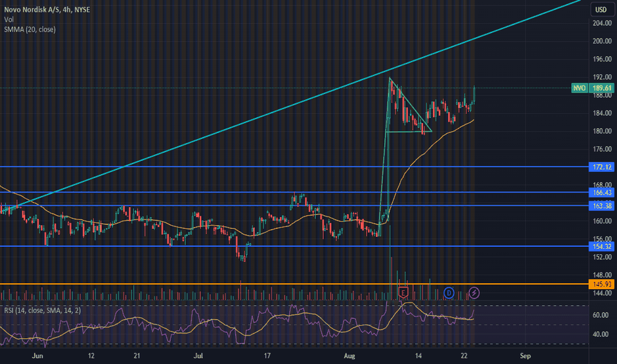The height and width of the screenshot is (364, 617).
Task: Select the Vol indicator label
Action: [9, 19]
